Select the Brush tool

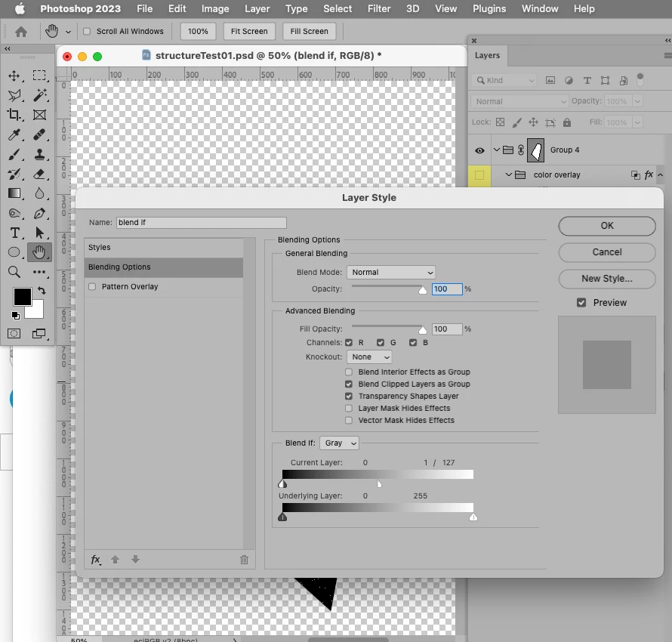coord(14,154)
